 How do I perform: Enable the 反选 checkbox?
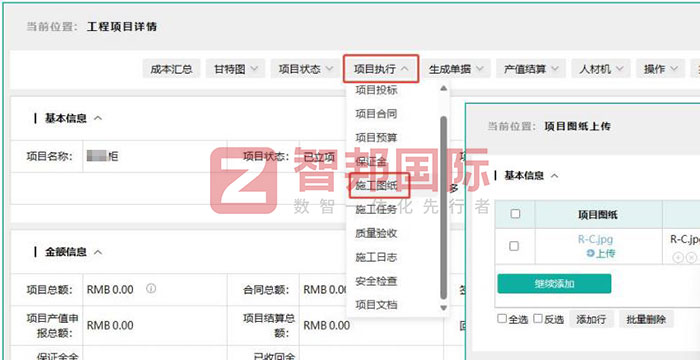point(538,318)
